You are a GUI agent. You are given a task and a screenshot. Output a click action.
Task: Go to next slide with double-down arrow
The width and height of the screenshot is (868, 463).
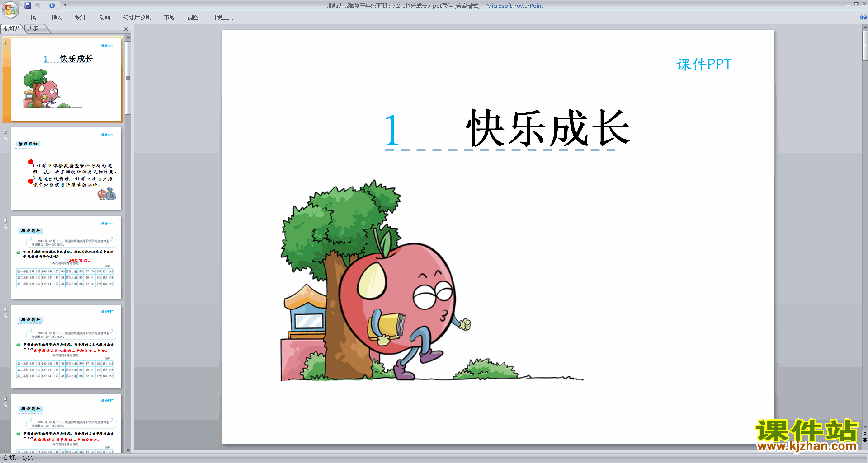click(865, 440)
